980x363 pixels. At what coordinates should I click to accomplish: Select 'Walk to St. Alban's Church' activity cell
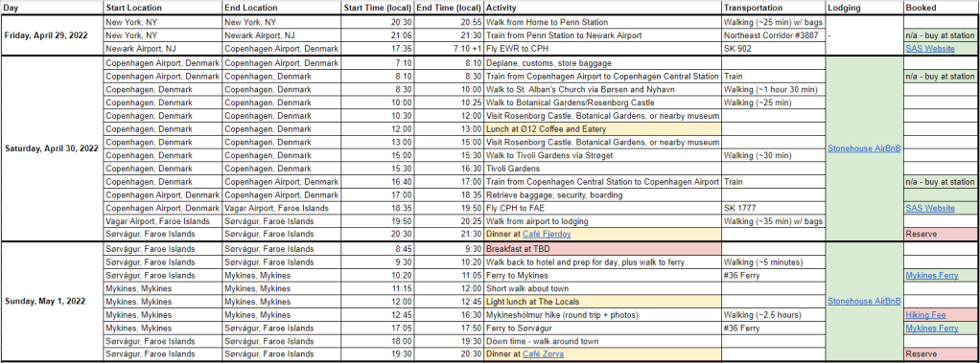point(602,89)
